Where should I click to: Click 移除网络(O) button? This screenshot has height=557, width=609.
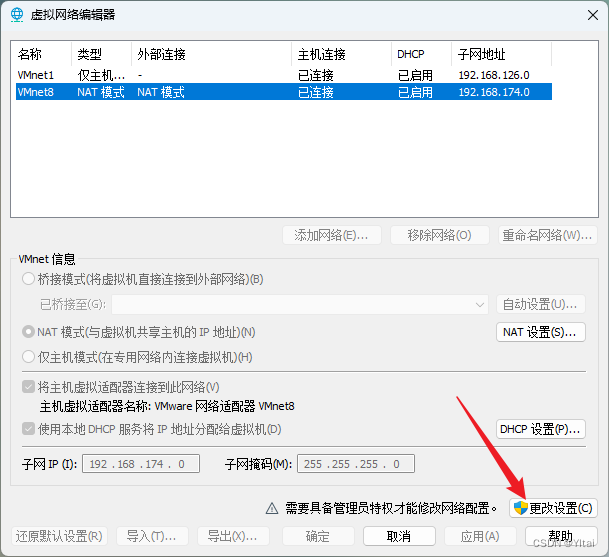coord(439,235)
